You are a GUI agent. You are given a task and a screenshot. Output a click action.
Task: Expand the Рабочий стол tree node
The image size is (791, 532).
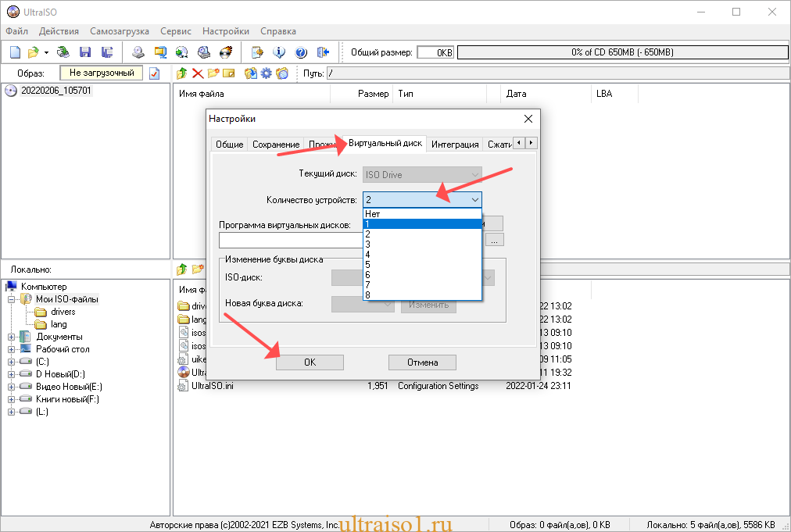(11, 349)
